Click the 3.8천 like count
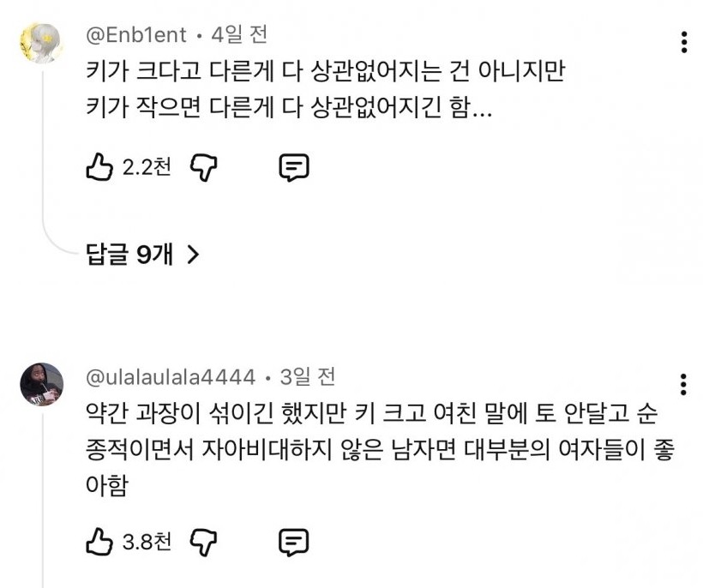This screenshot has width=703, height=588. pyautogui.click(x=147, y=542)
